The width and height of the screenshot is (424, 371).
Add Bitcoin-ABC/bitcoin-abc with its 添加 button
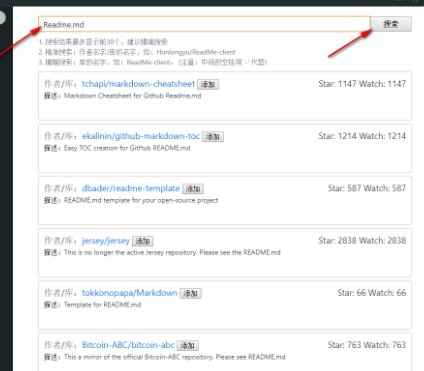point(188,345)
